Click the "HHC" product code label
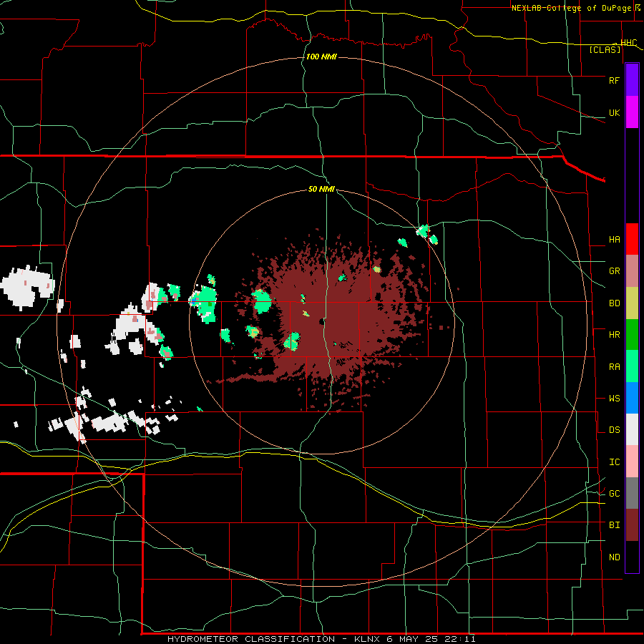 point(628,43)
